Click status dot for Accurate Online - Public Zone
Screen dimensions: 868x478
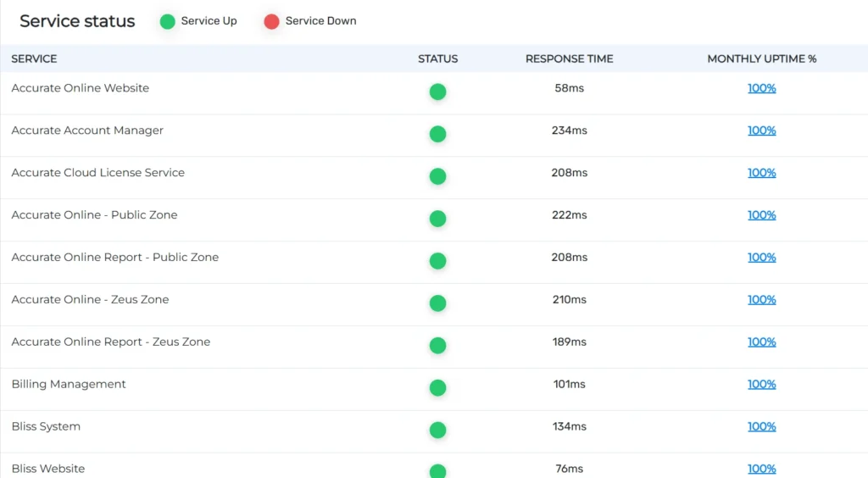coord(438,219)
